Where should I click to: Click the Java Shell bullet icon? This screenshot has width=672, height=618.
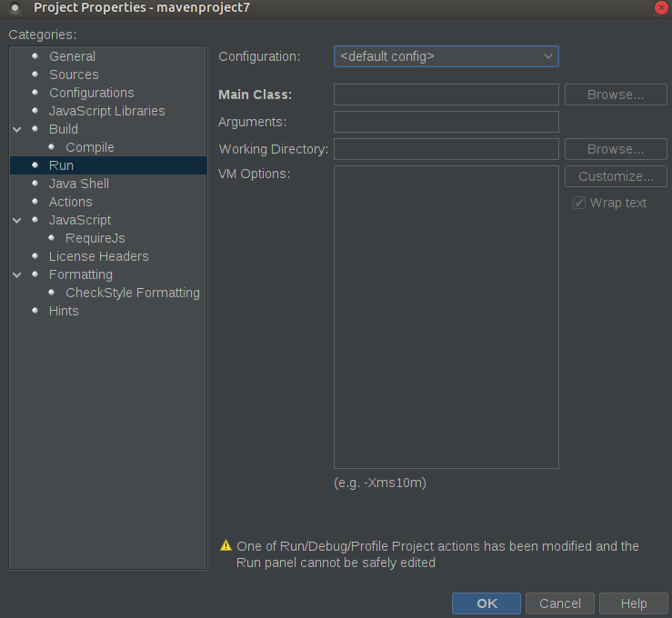35,183
